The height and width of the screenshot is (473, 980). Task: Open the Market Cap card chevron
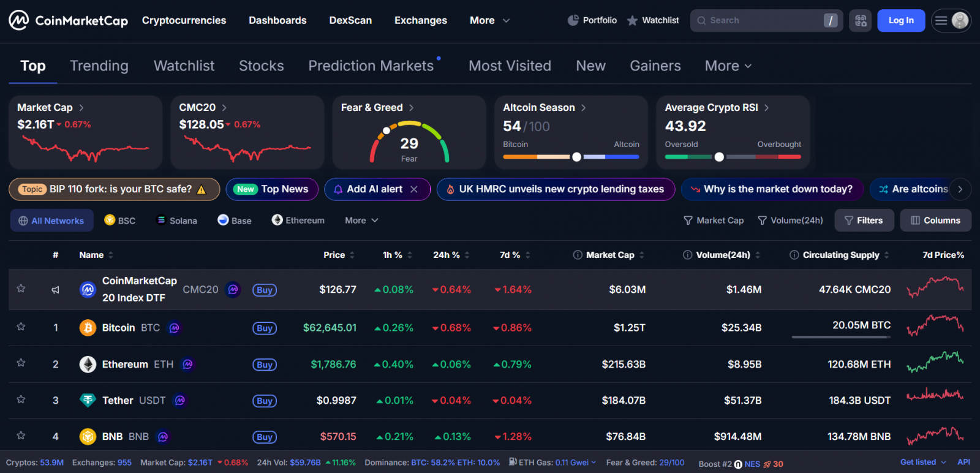[x=81, y=108]
